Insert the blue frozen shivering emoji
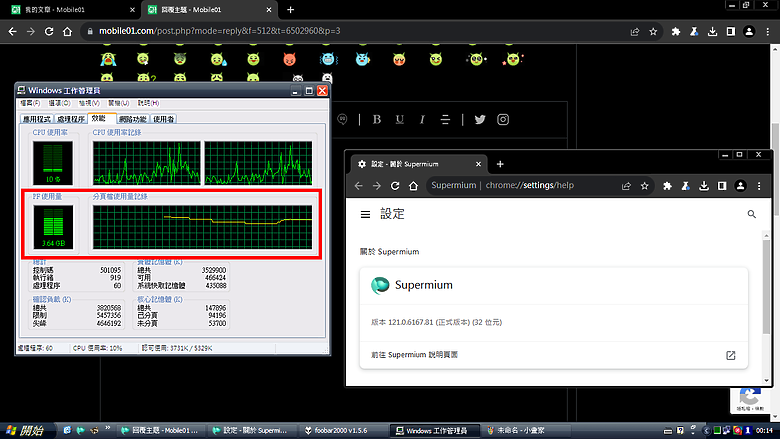780x439 pixels. click(328, 60)
